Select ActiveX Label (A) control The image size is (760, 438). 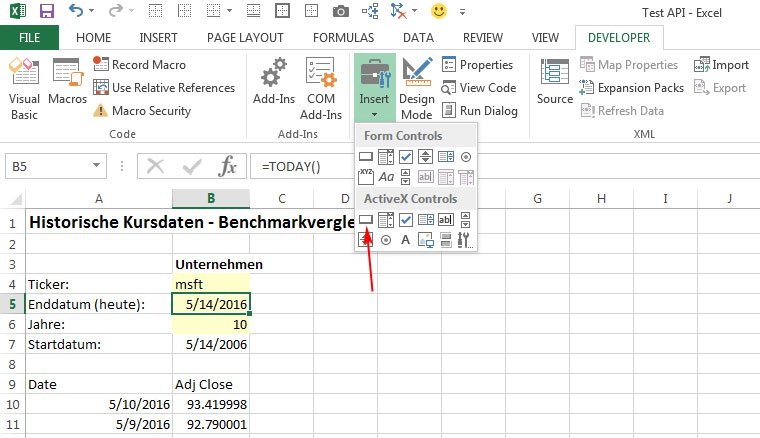point(406,240)
